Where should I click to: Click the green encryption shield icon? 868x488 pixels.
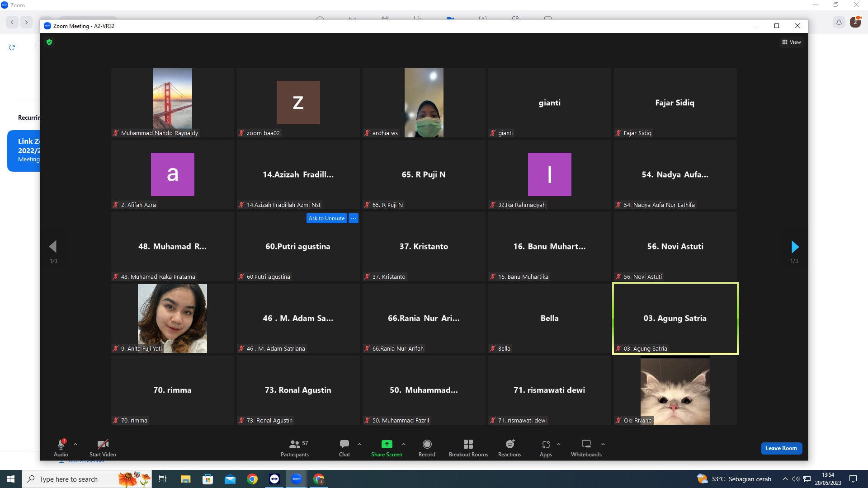[49, 42]
